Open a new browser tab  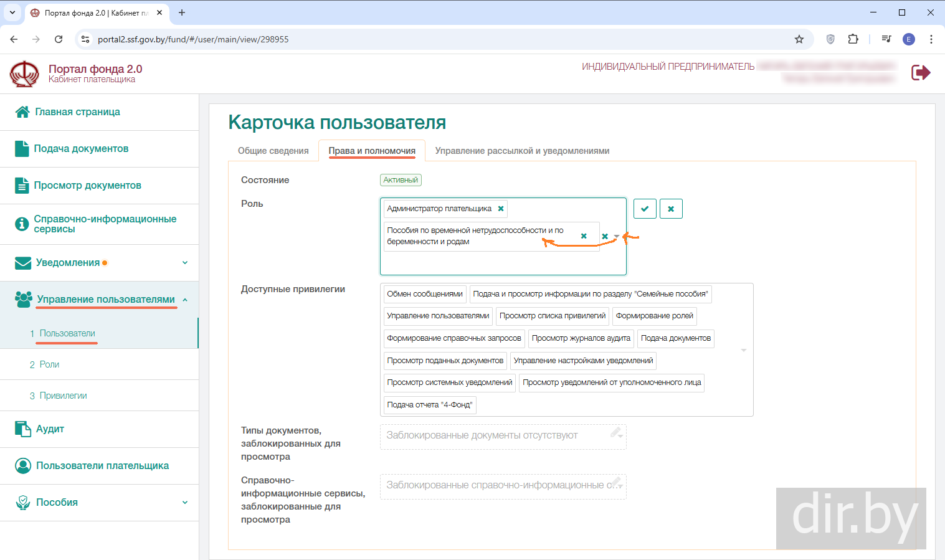tap(182, 12)
